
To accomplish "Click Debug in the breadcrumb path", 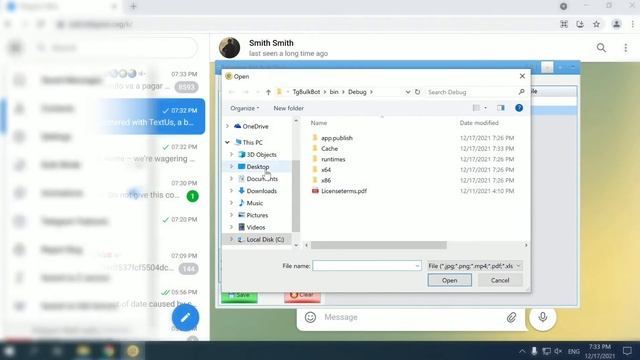I will 357,92.
